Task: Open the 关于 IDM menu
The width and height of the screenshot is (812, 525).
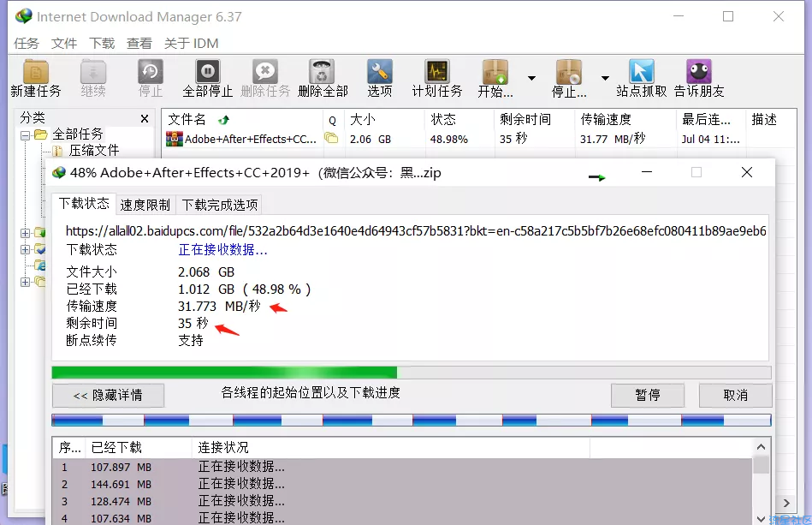Action: click(x=192, y=44)
